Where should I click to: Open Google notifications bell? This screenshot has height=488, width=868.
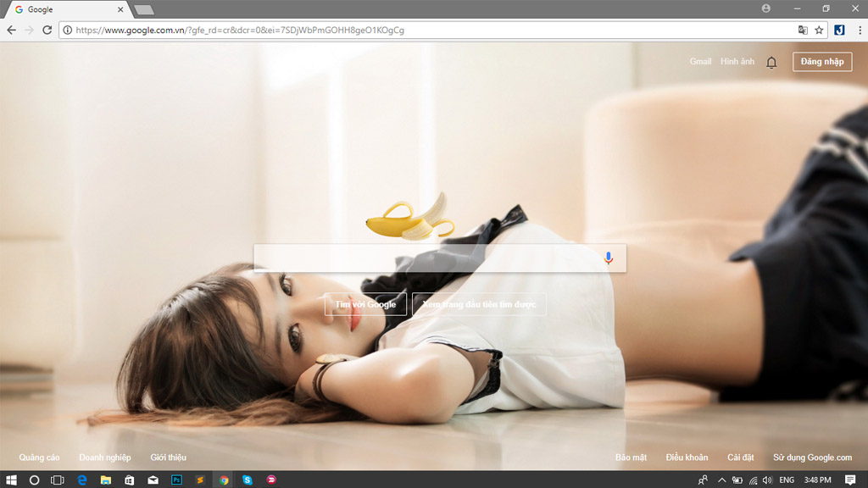[771, 63]
